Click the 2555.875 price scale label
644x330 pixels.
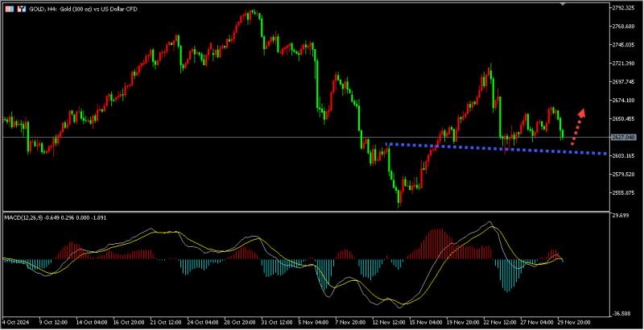(624, 193)
